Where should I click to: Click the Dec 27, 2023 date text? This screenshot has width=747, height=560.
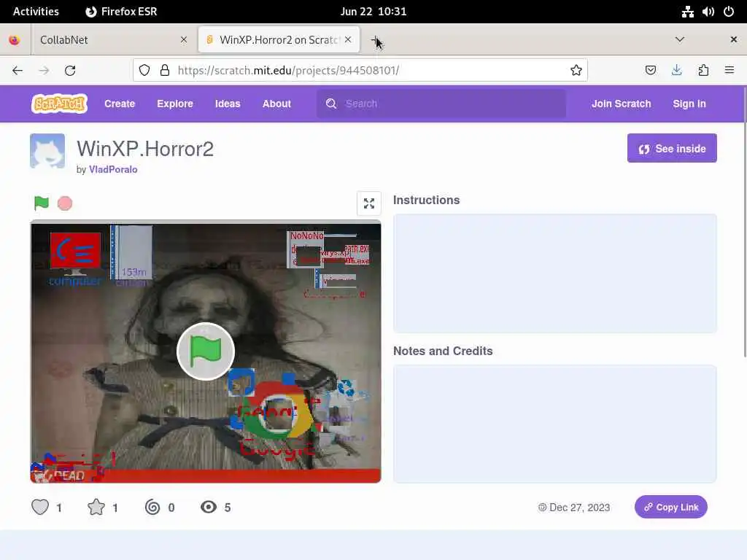tap(579, 507)
